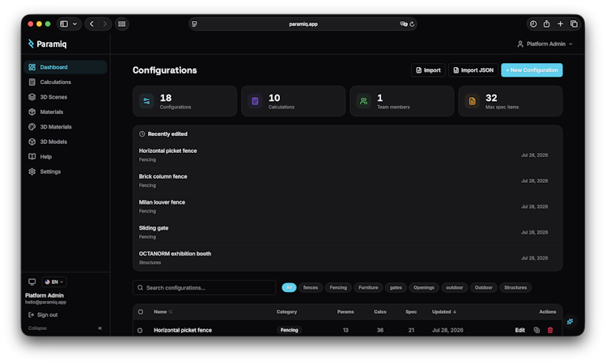Click the Fencing category badge in table
Image resolution: width=606 pixels, height=364 pixels.
click(289, 330)
